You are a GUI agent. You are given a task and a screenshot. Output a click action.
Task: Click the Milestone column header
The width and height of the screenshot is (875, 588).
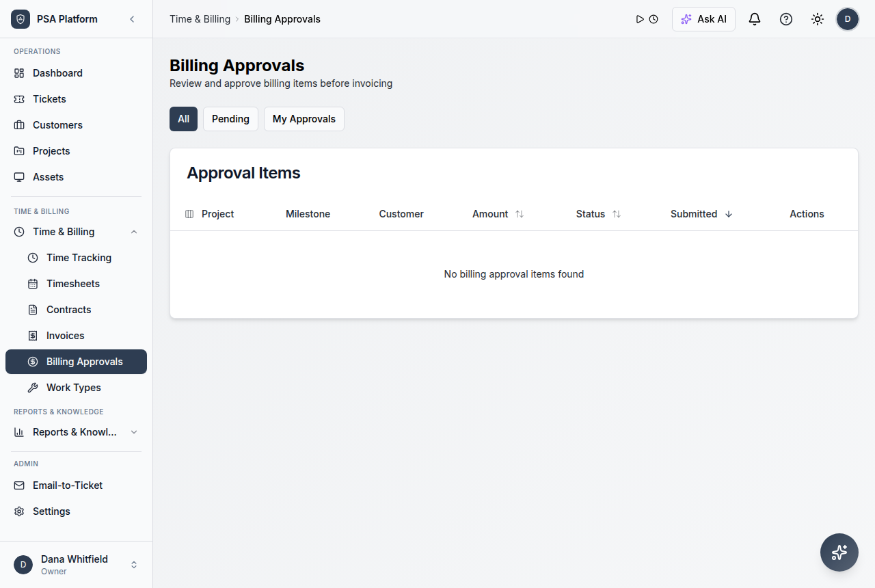click(308, 214)
